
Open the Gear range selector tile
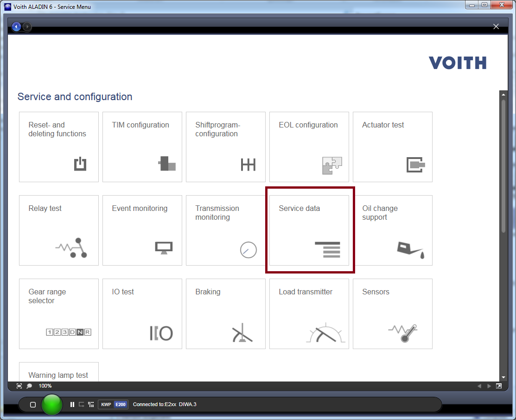coord(58,314)
